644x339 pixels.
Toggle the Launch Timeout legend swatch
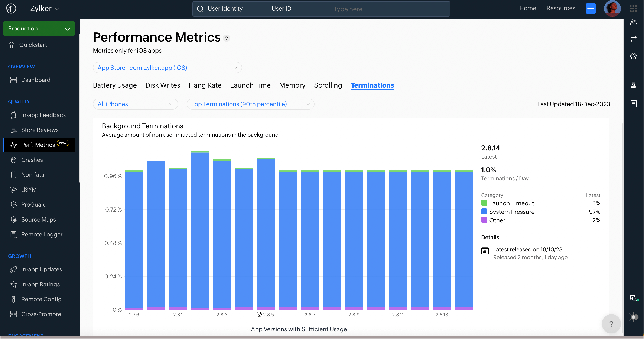click(484, 203)
